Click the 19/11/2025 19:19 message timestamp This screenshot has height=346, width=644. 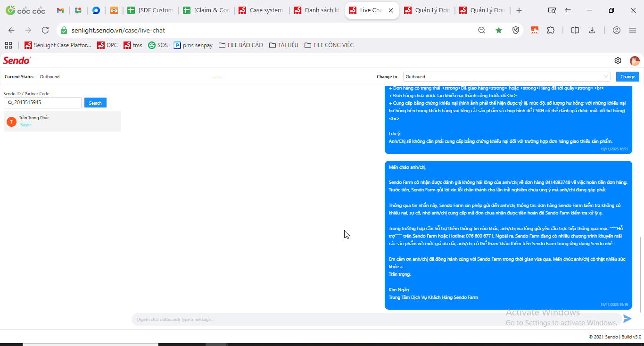click(614, 305)
